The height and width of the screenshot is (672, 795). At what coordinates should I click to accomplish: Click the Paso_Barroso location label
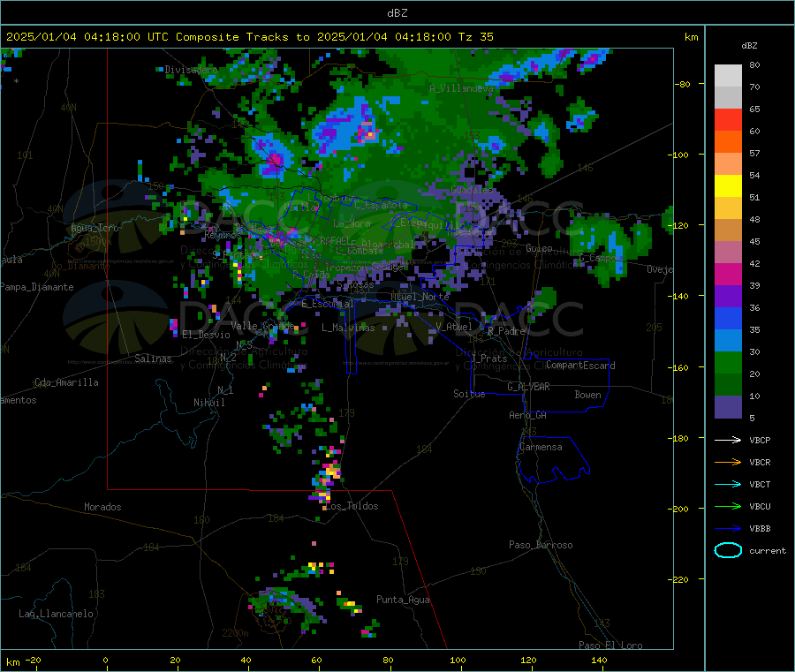pos(541,545)
